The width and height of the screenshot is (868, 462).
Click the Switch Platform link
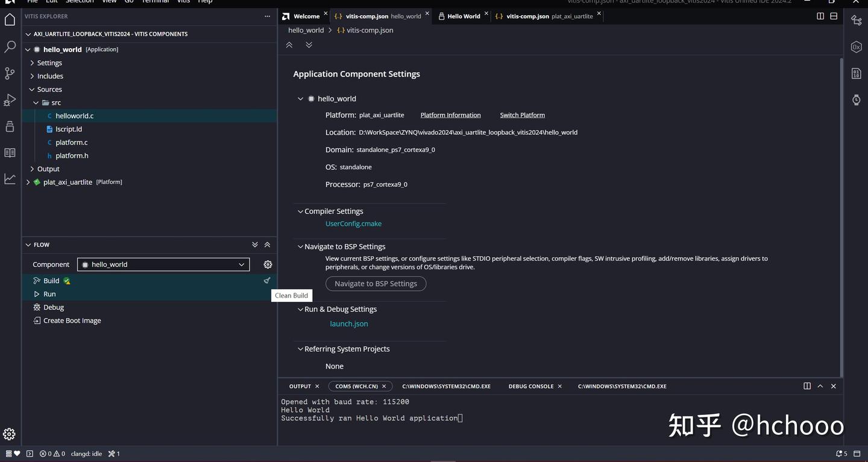click(522, 115)
